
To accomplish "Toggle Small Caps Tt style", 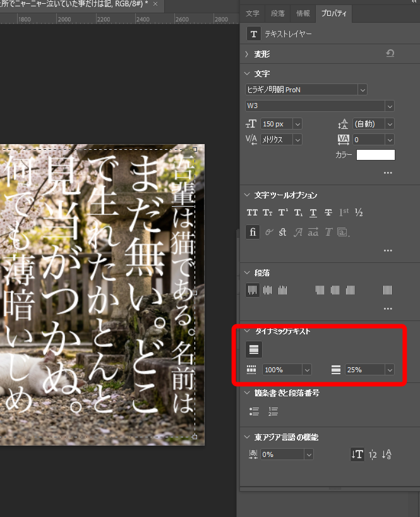I will tap(268, 212).
